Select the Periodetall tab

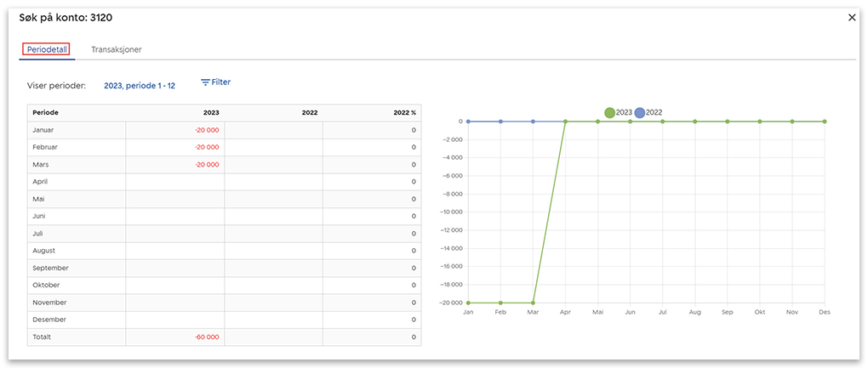(x=48, y=50)
